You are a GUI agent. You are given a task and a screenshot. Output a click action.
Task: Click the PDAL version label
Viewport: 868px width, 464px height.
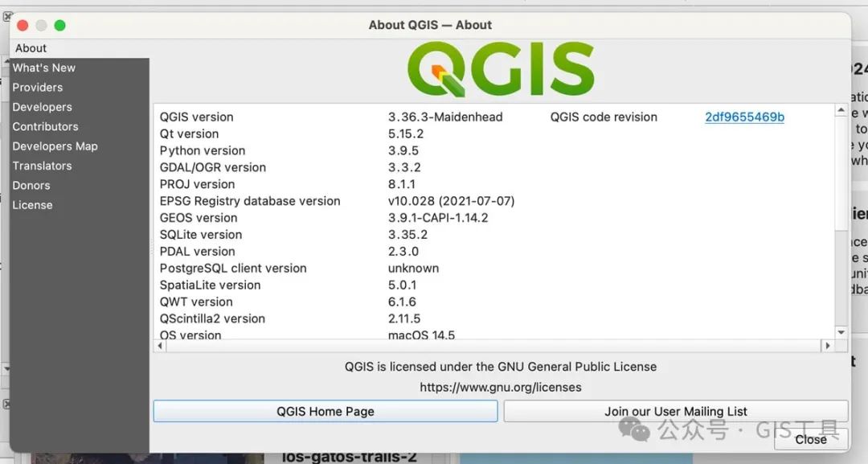tap(197, 252)
